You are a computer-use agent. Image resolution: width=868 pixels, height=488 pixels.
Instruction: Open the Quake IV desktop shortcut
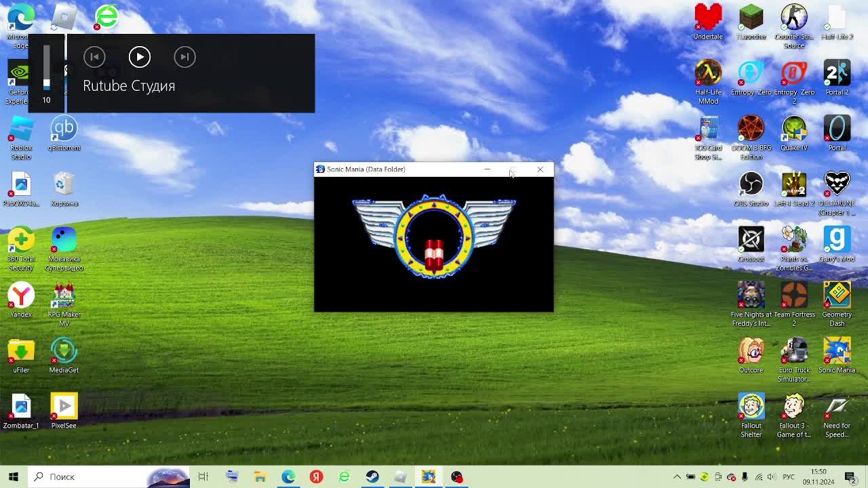coord(794,134)
